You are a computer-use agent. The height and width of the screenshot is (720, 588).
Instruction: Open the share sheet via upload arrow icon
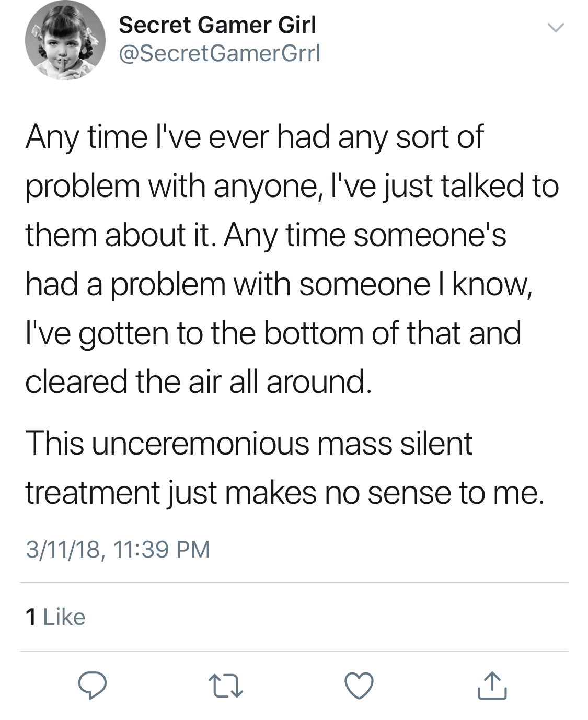(492, 686)
